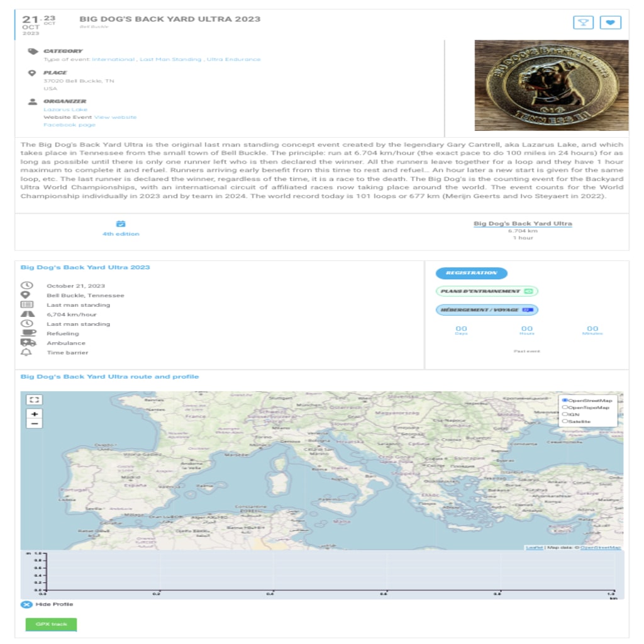Click bell icon beside Time barrier
This screenshot has height=644, width=644.
point(26,352)
